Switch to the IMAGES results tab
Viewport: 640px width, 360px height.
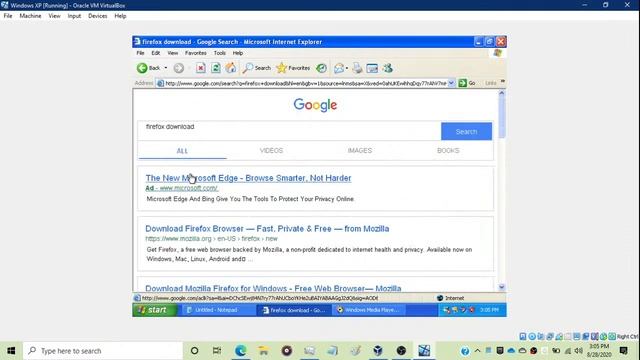(x=360, y=151)
